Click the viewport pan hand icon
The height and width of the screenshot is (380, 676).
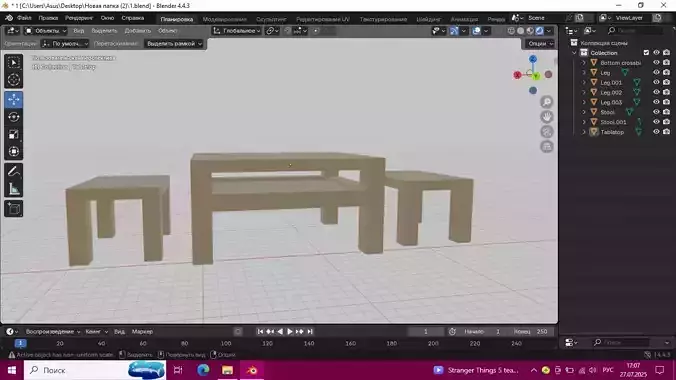coord(547,117)
